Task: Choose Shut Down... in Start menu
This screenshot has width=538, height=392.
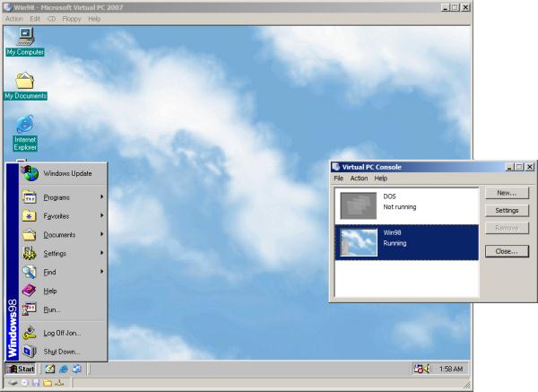Action: (64, 352)
